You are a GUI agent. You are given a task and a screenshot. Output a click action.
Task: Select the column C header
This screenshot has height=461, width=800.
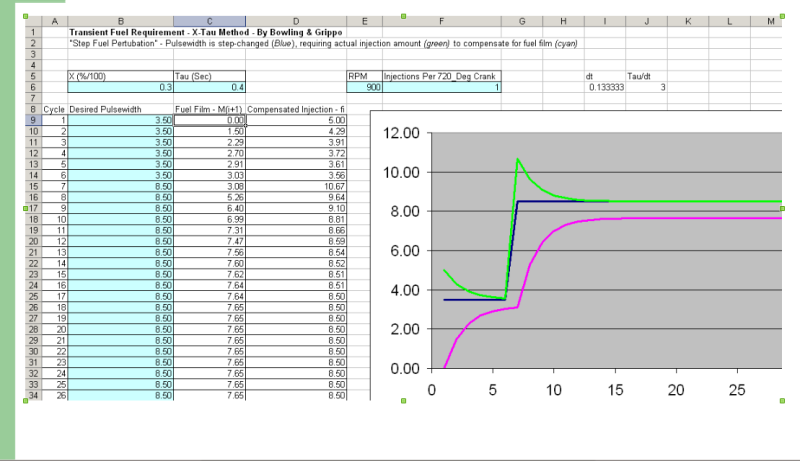tap(208, 21)
